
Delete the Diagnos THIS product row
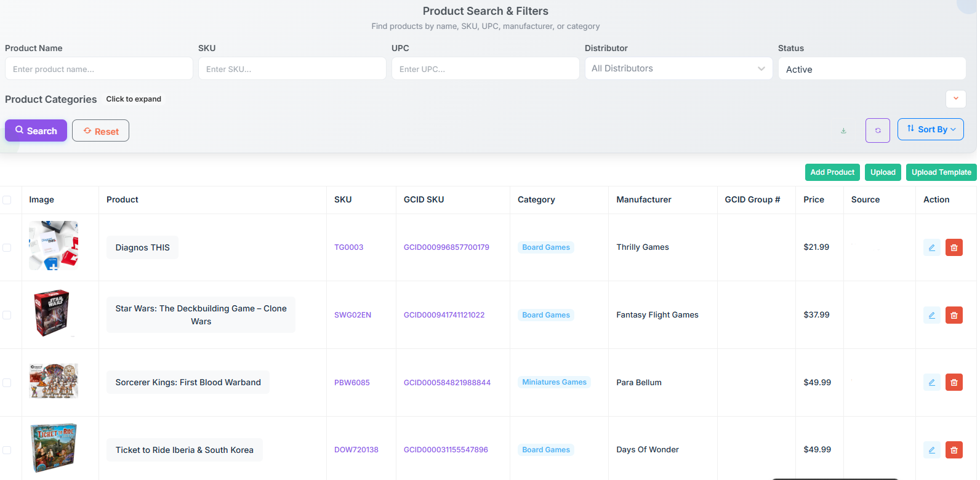954,247
